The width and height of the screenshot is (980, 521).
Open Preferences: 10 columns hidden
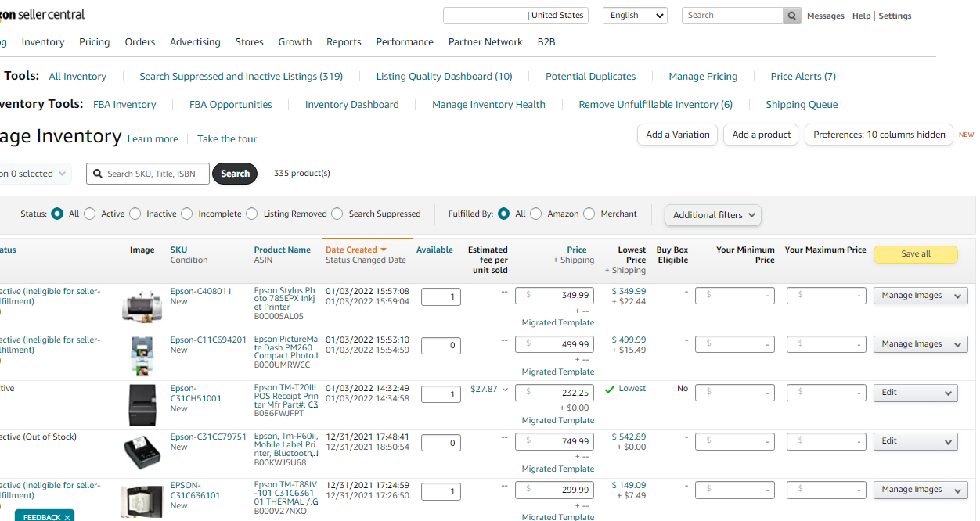click(x=879, y=135)
